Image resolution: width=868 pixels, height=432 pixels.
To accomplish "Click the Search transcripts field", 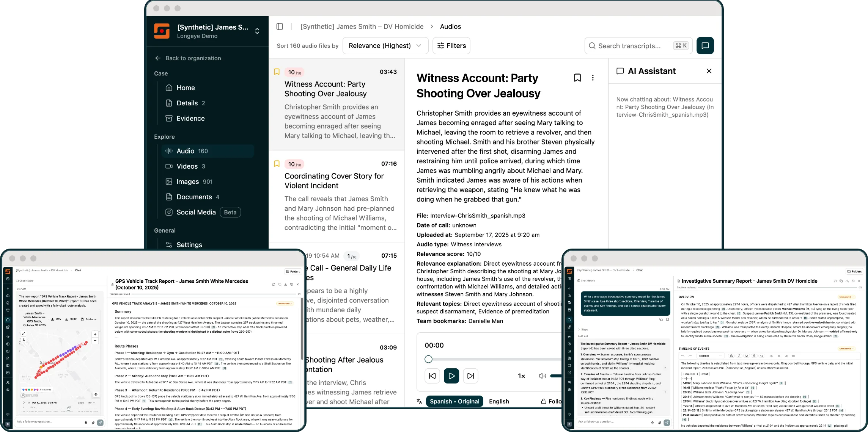I will click(638, 45).
